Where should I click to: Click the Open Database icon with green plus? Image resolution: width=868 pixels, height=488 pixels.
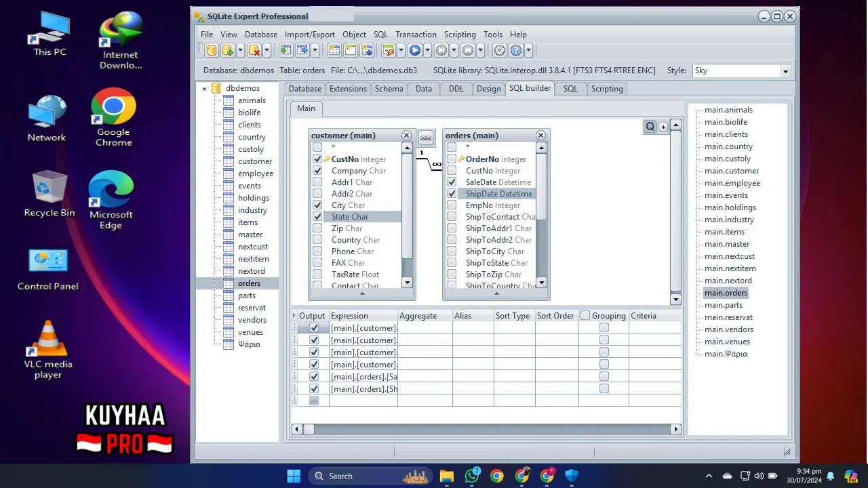(x=228, y=50)
